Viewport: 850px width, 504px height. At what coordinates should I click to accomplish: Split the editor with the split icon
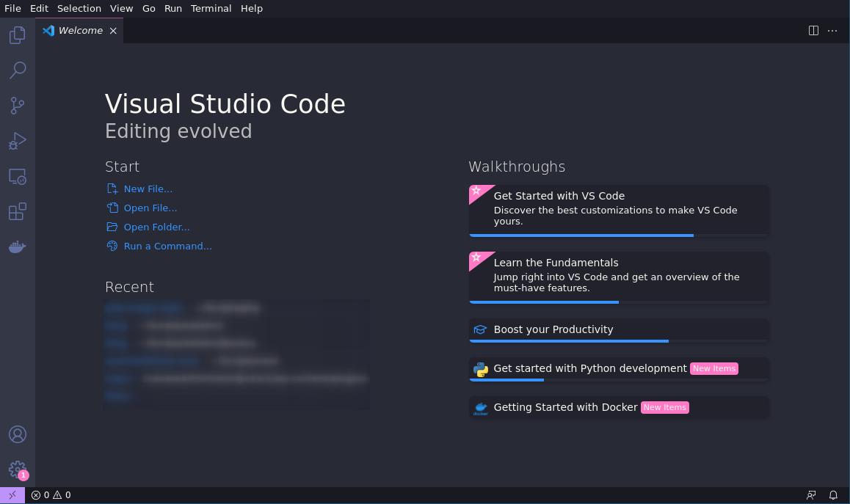point(813,30)
